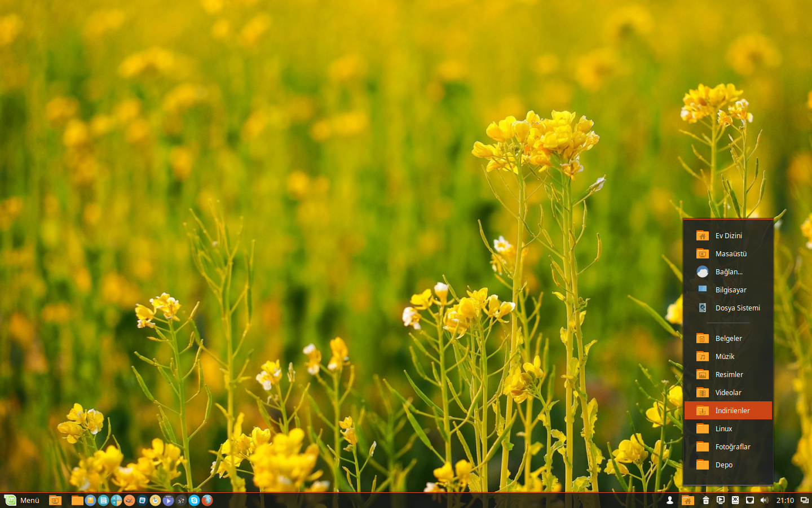Screen dimensions: 812x508
Task: Open the dark blue image viewer icon
Action: point(142,500)
